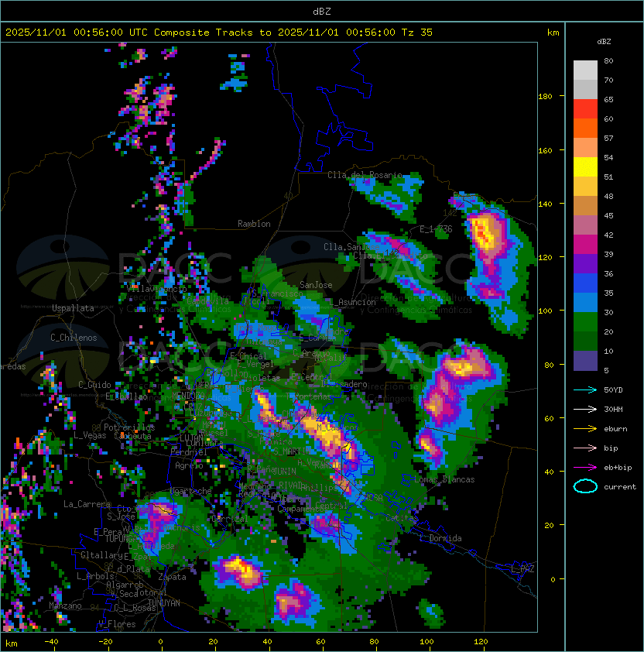This screenshot has height=652, width=644.
Task: Click the 'Potrerillos' map label
Action: tap(129, 427)
